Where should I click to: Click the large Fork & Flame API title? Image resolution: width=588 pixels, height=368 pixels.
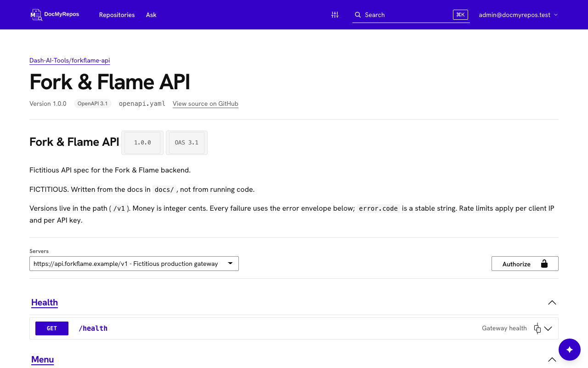[110, 82]
